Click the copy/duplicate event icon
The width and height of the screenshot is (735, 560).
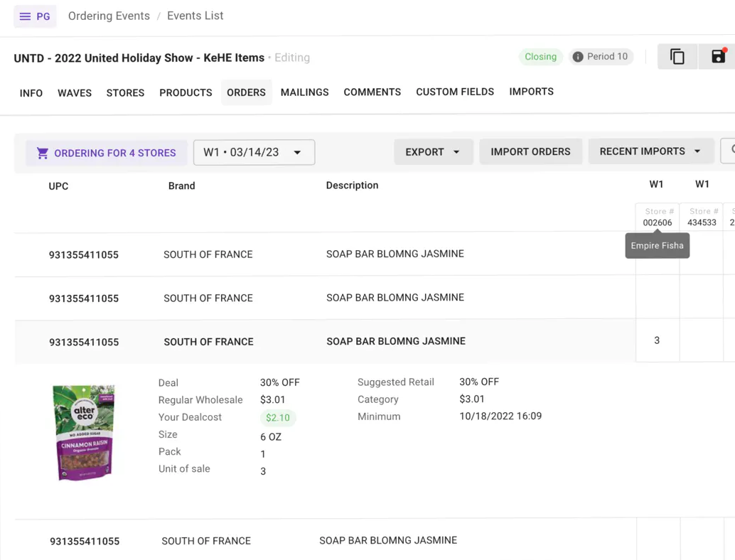point(677,57)
